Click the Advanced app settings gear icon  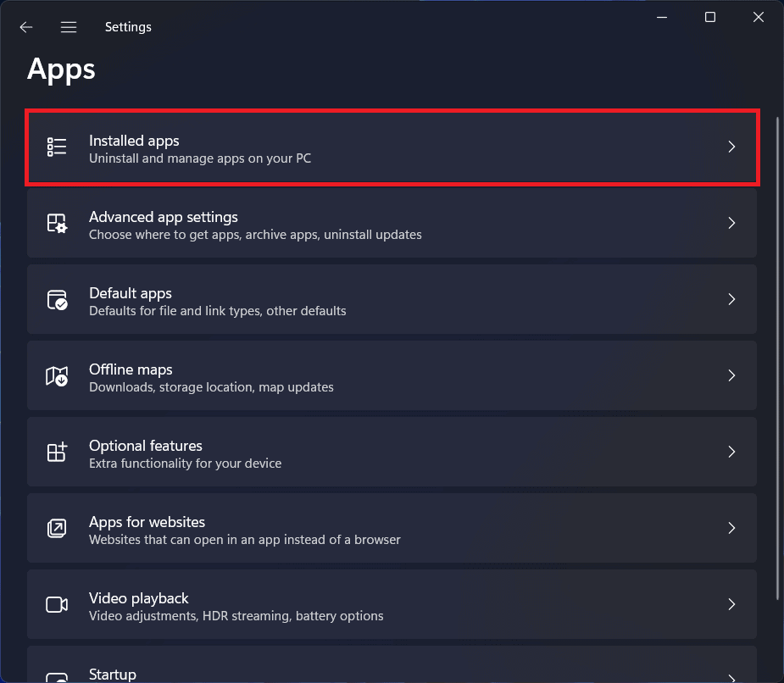pos(57,224)
